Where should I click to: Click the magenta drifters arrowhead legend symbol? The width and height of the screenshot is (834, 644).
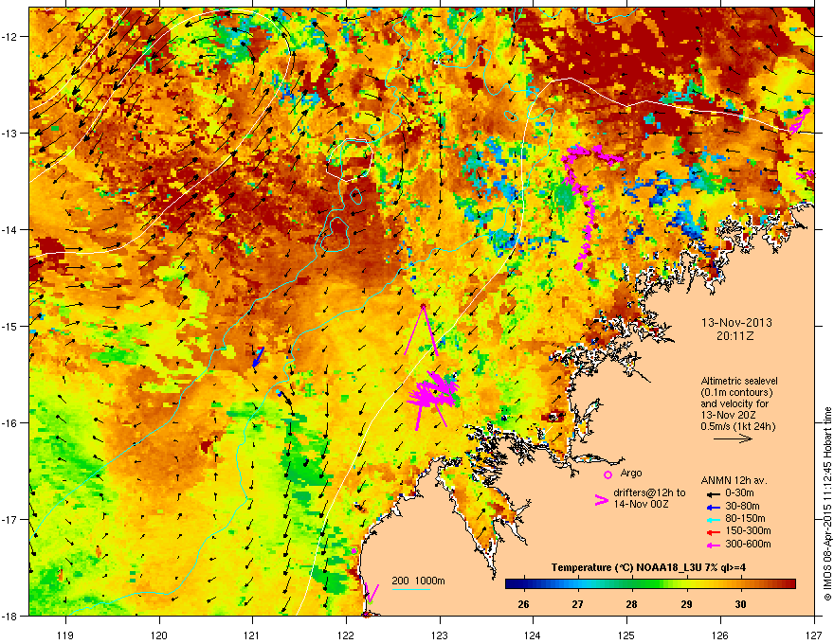click(x=601, y=499)
